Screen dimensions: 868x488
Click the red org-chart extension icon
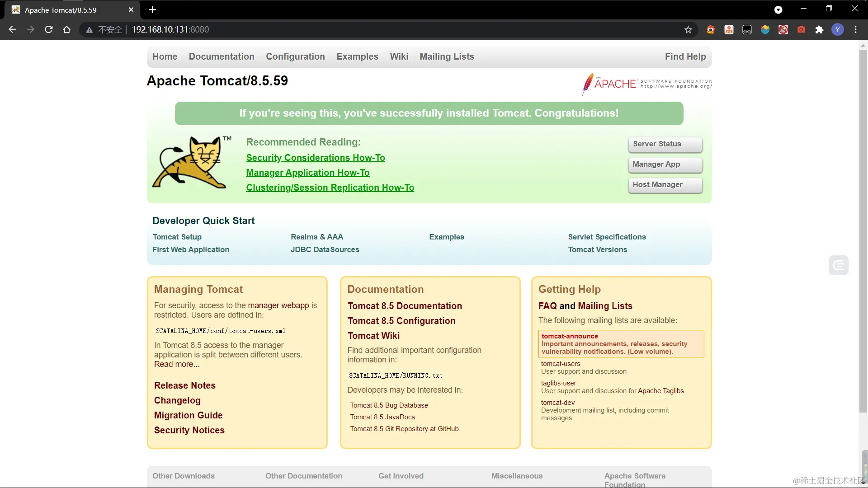pos(729,30)
